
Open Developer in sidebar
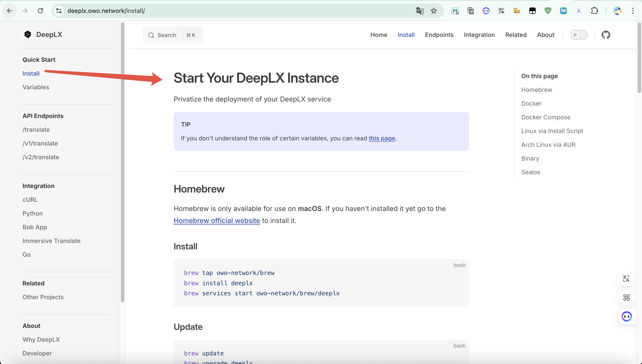(x=37, y=353)
